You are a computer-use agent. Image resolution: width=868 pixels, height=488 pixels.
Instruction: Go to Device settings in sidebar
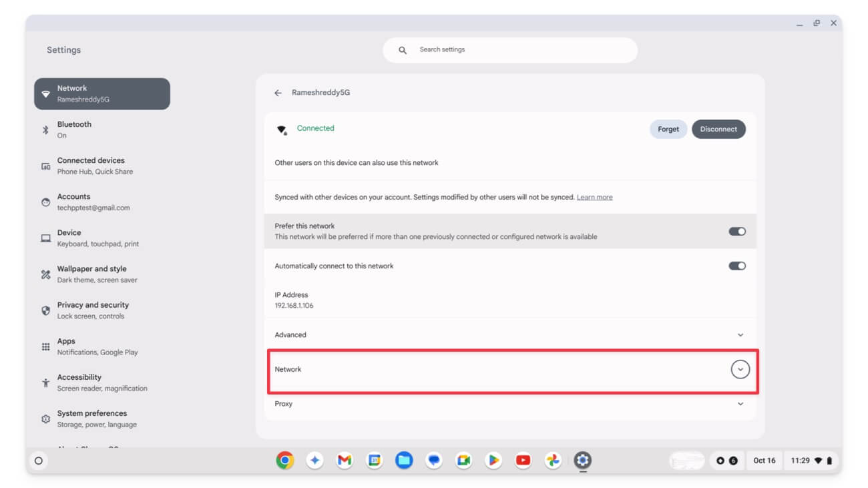click(102, 238)
